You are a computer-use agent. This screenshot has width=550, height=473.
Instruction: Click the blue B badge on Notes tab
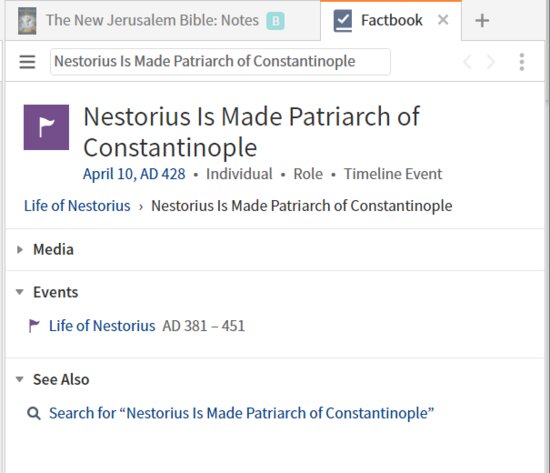click(275, 21)
